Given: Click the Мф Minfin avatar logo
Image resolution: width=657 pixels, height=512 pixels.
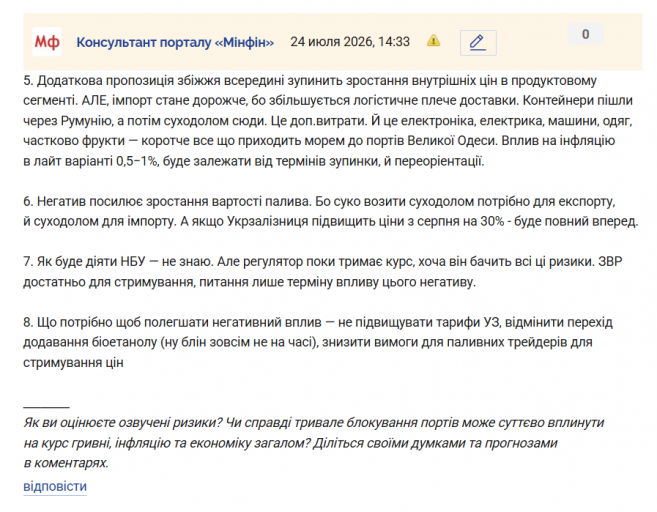Looking at the screenshot, I should [x=47, y=42].
